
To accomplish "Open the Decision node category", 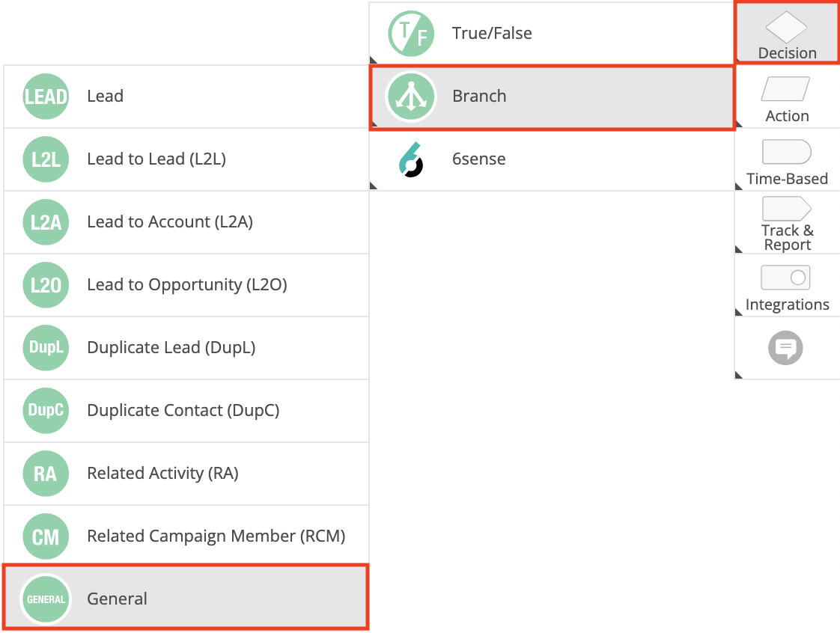I will [x=787, y=34].
